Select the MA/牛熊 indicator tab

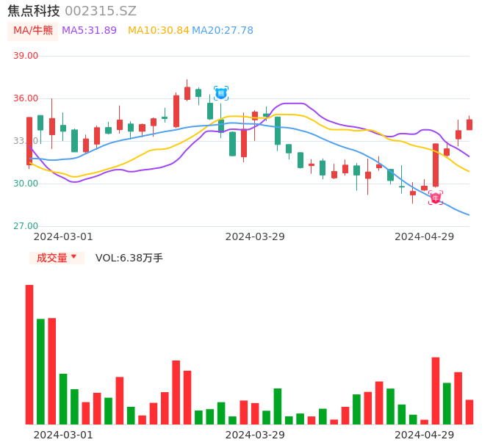pyautogui.click(x=33, y=31)
